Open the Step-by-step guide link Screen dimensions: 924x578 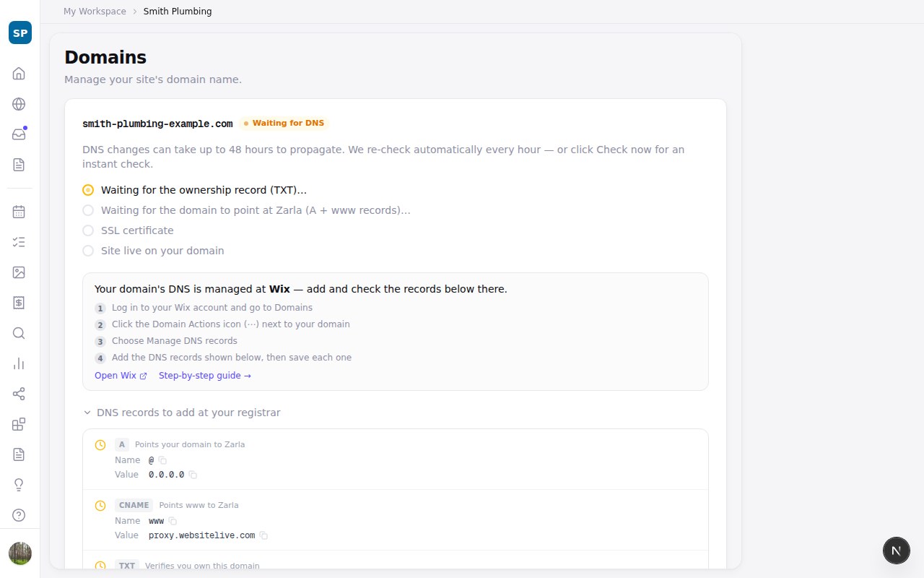[205, 376]
